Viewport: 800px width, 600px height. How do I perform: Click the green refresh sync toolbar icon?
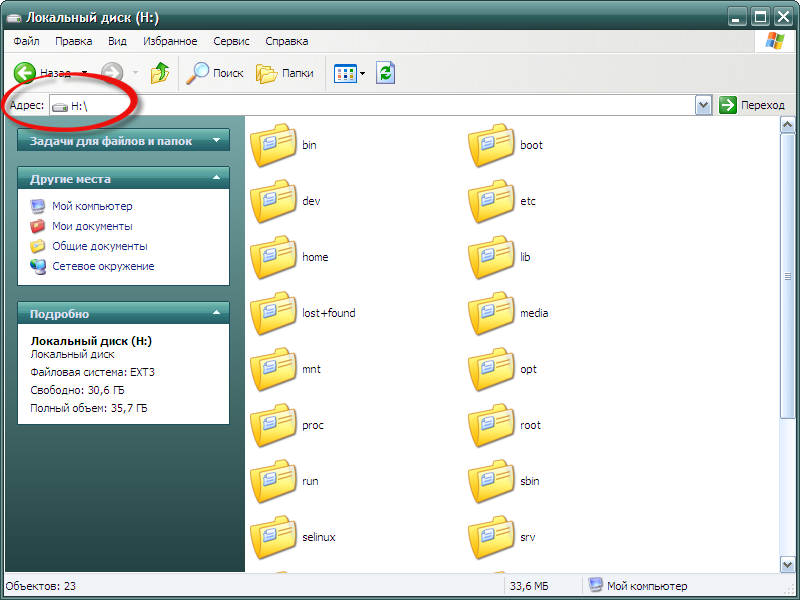385,73
